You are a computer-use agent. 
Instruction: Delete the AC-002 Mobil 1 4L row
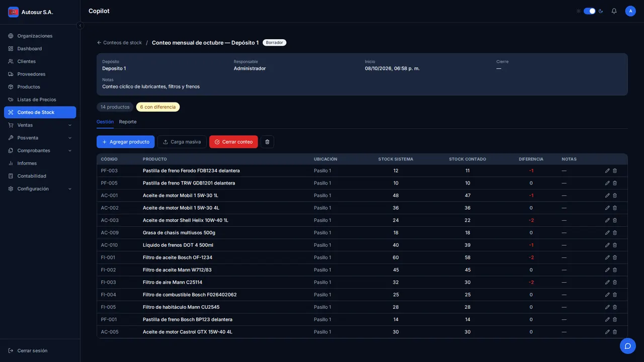[x=615, y=208]
